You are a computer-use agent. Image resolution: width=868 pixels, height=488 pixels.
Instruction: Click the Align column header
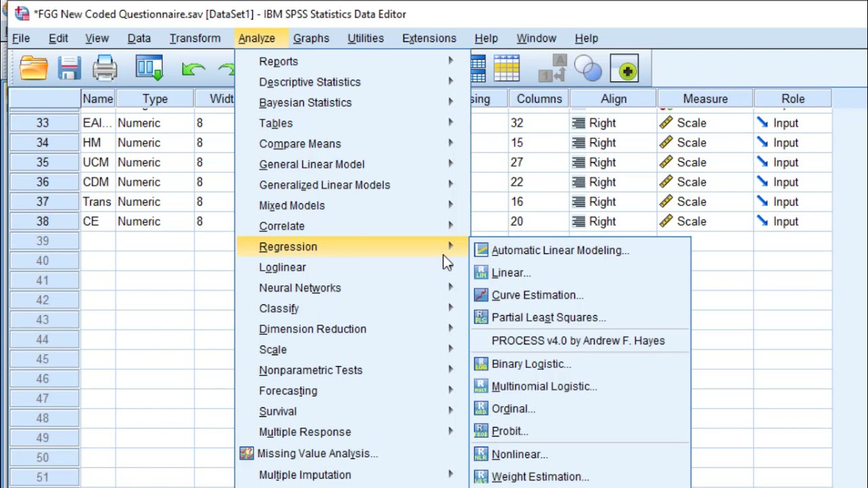point(614,99)
